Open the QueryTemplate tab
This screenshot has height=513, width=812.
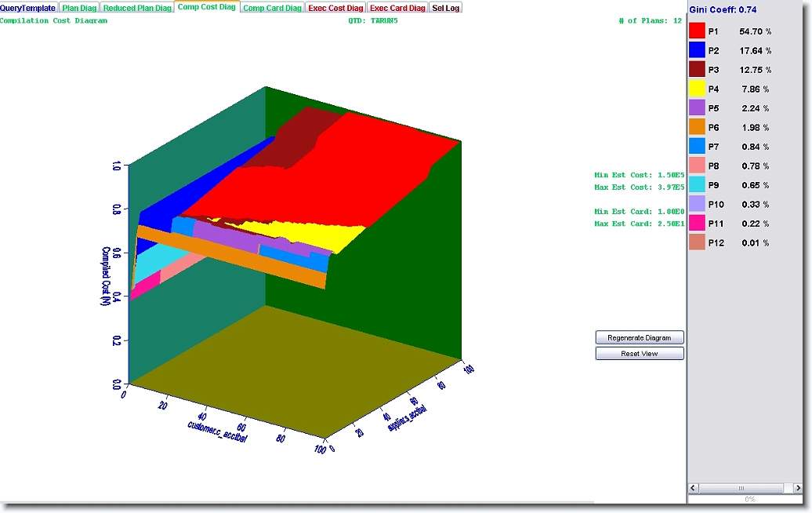pyautogui.click(x=28, y=8)
